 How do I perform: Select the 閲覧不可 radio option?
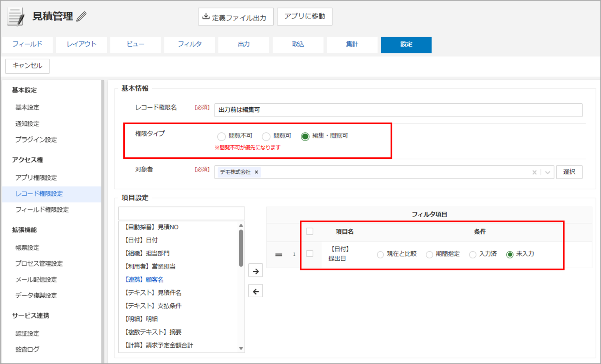click(221, 136)
